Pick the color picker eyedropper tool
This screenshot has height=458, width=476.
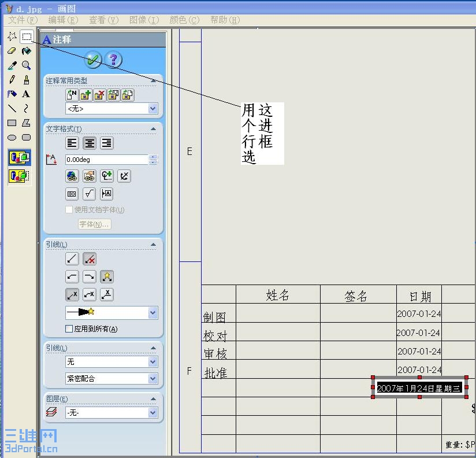[12, 65]
